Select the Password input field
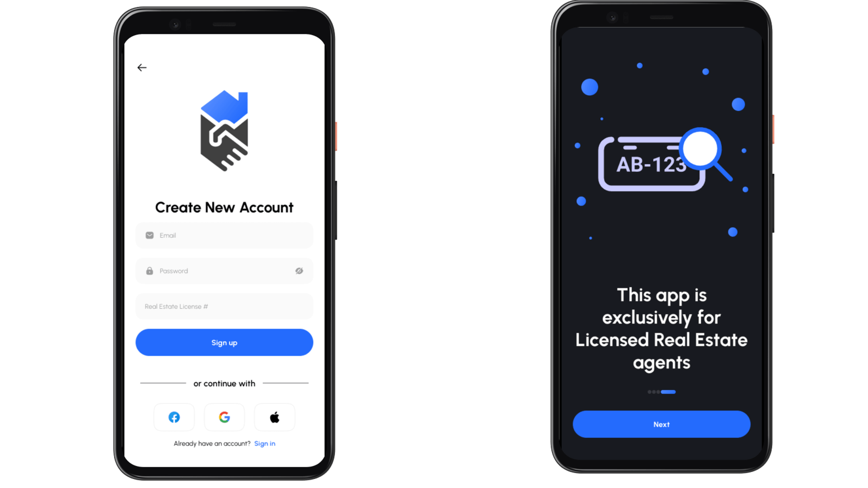 [224, 270]
